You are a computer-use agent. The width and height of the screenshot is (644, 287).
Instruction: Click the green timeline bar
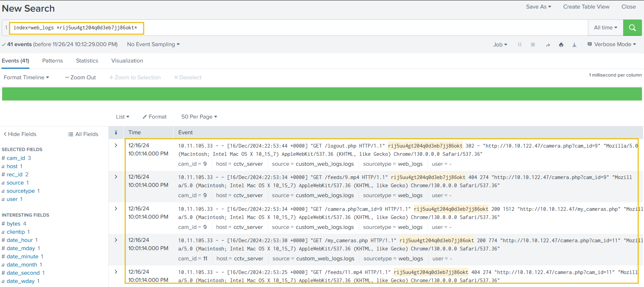pos(321,94)
